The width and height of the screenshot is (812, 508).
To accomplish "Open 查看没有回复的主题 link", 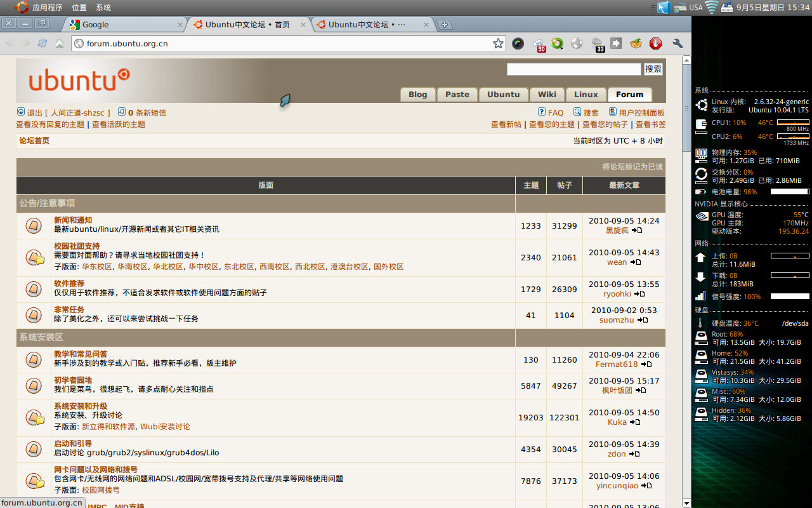I will 50,124.
